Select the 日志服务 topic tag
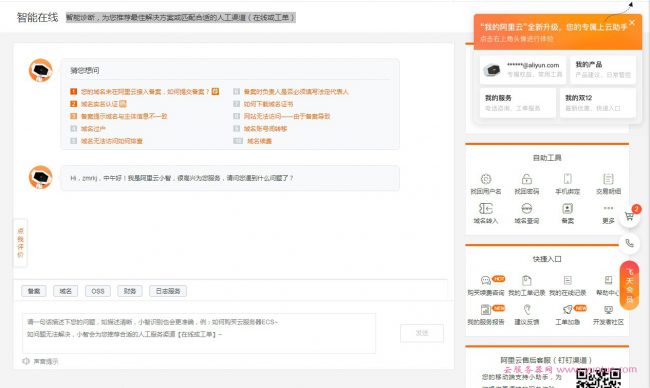The height and width of the screenshot is (388, 650). pos(168,291)
